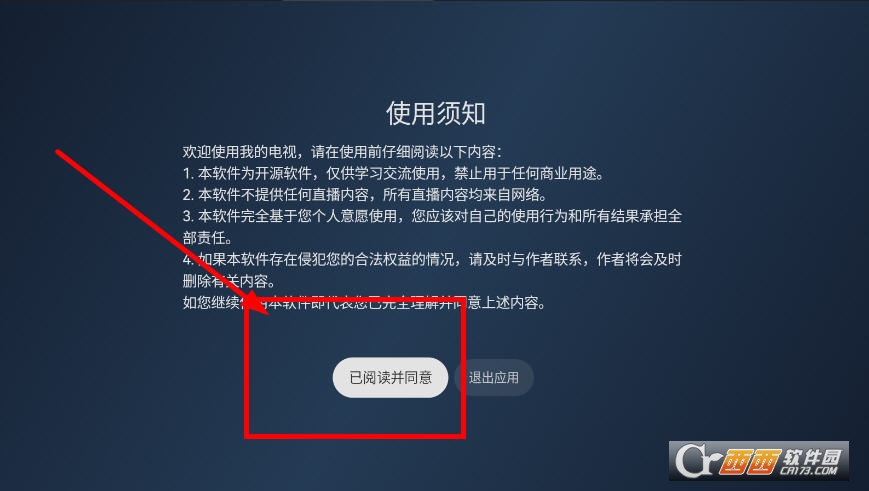Image resolution: width=869 pixels, height=491 pixels.
Task: Click the Cr logo icon in watermark
Action: tap(699, 460)
